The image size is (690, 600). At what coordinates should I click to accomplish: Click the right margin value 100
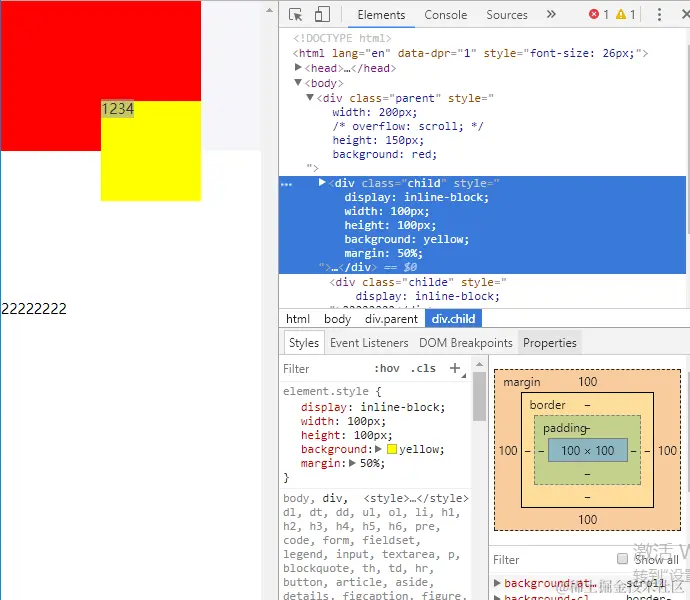[x=667, y=450]
